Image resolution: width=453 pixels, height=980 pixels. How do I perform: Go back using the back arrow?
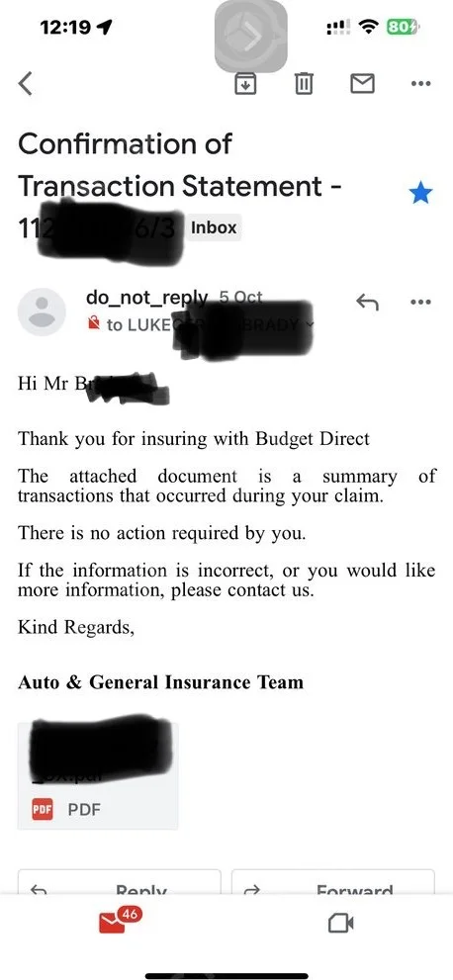click(x=25, y=83)
